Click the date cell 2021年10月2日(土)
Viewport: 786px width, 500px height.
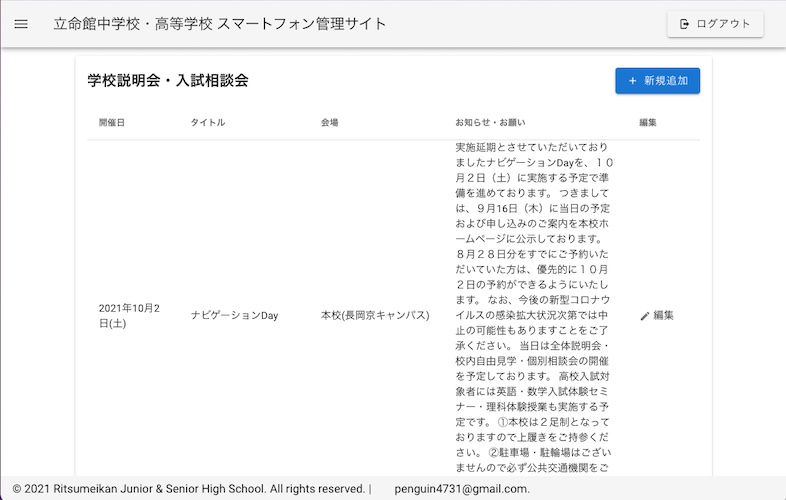[129, 315]
